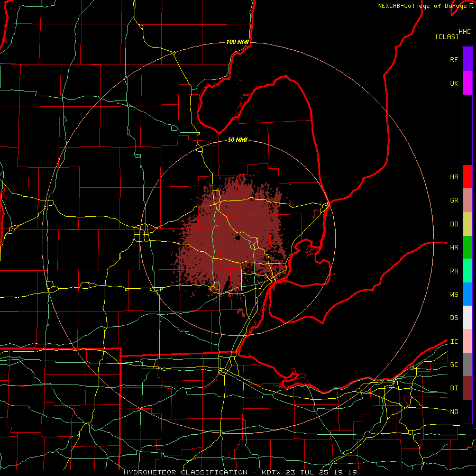This screenshot has width=476, height=476.
Task: Click the BD yellow legend swatch
Action: [x=467, y=224]
